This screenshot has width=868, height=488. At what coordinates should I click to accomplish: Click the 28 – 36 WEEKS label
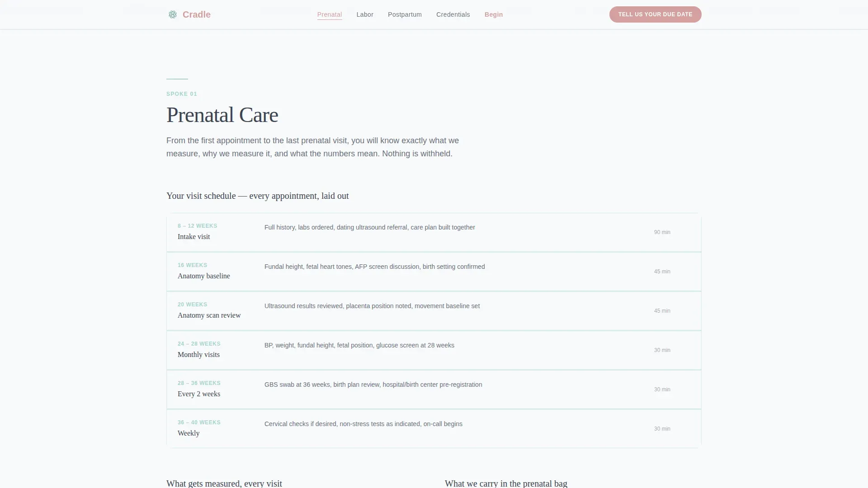[x=199, y=383]
